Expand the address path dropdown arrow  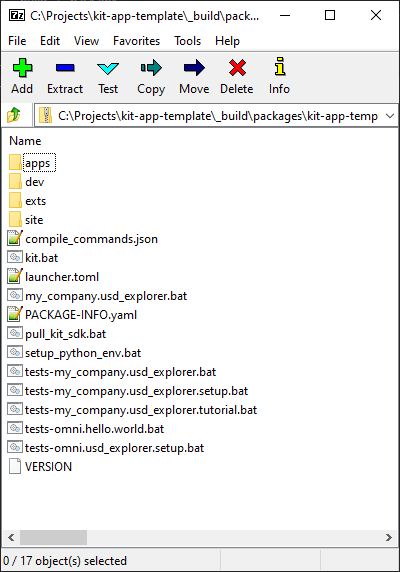coord(390,116)
